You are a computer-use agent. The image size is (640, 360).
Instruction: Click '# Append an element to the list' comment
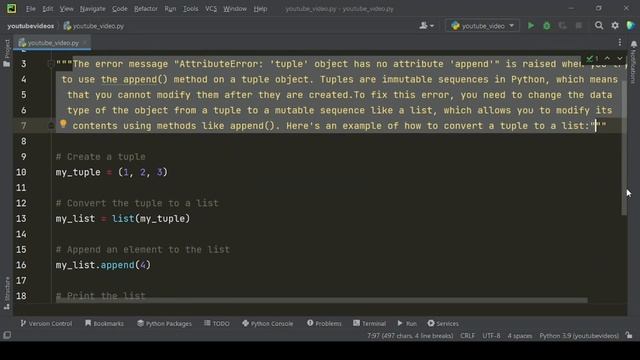pos(142,250)
